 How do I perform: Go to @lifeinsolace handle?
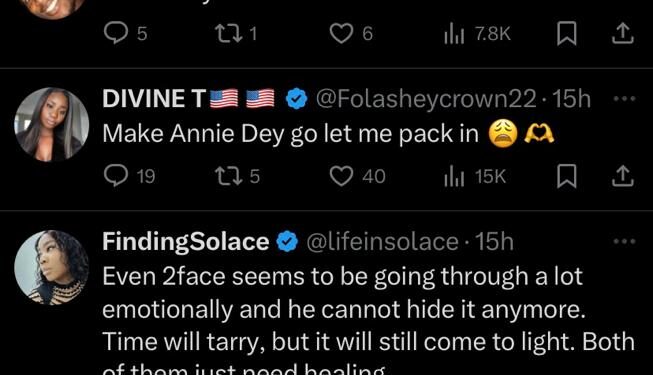382,242
